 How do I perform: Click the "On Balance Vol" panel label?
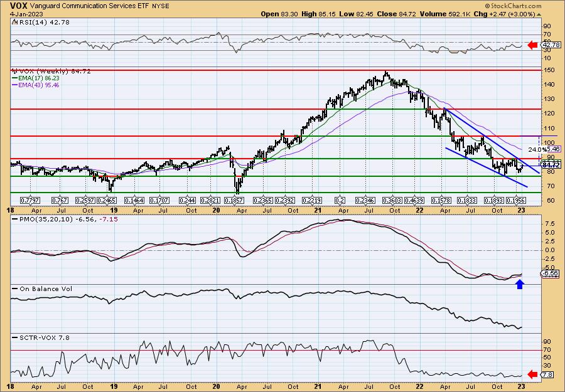(46, 289)
